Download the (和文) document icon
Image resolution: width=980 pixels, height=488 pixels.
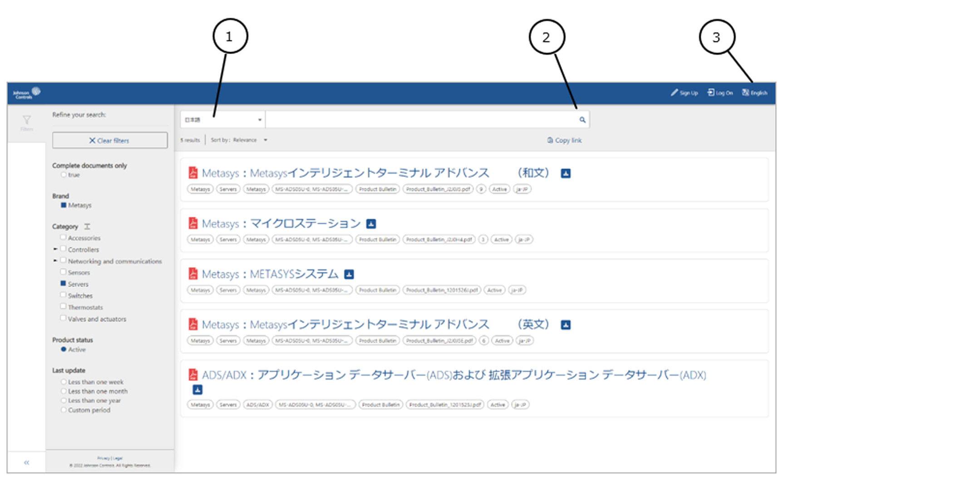(x=566, y=173)
